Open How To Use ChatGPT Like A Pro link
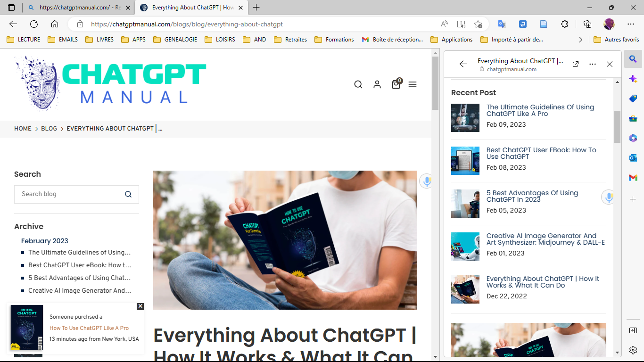644x362 pixels. [x=89, y=328]
